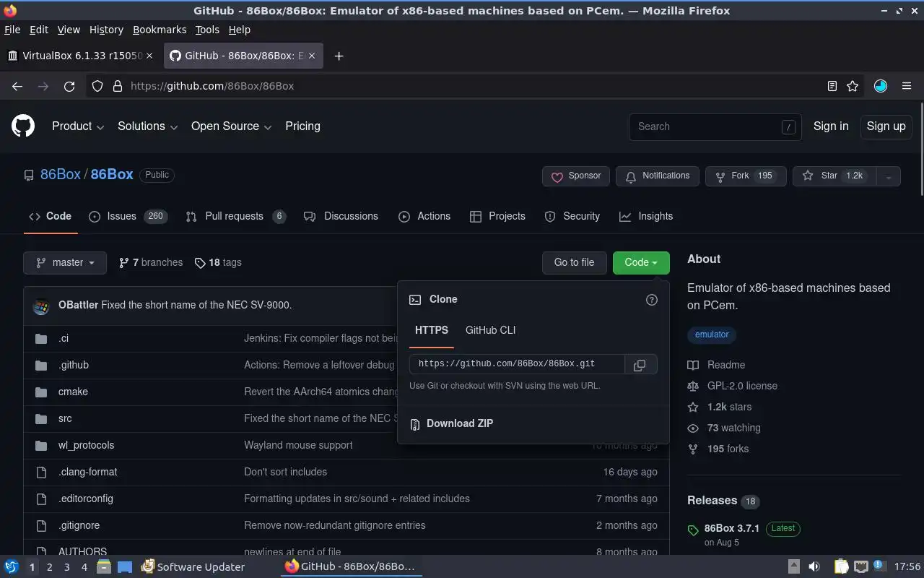Screen dimensions: 924x578
Task: Switch to workspace 2 in taskbar
Action: pyautogui.click(x=49, y=567)
